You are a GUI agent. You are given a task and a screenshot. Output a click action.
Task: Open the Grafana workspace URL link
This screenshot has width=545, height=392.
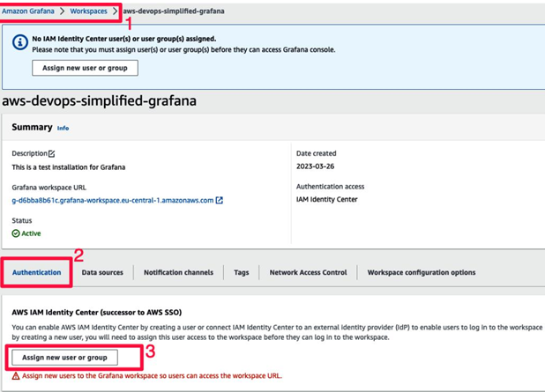coord(113,200)
